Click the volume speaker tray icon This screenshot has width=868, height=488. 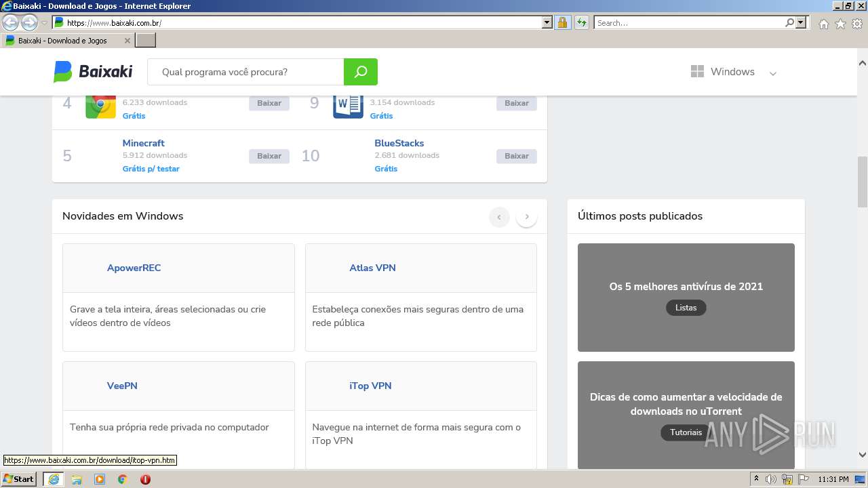pos(771,479)
